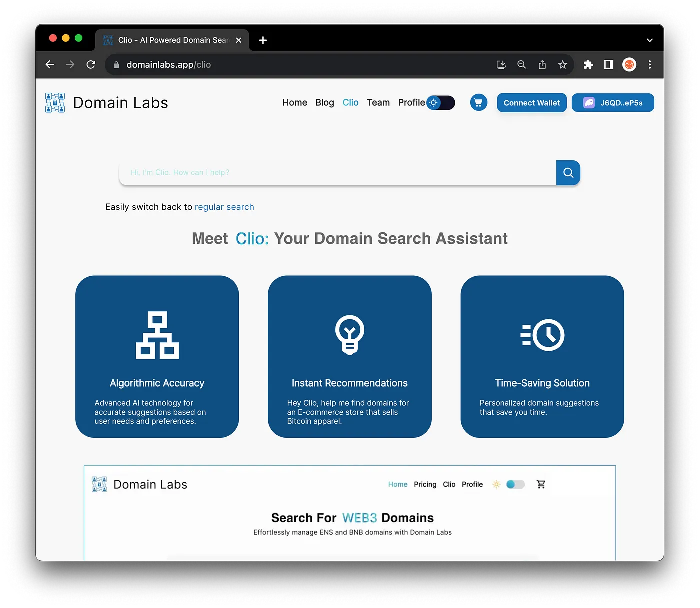Click the Instant Recommendations card title
This screenshot has width=700, height=608.
click(x=350, y=383)
